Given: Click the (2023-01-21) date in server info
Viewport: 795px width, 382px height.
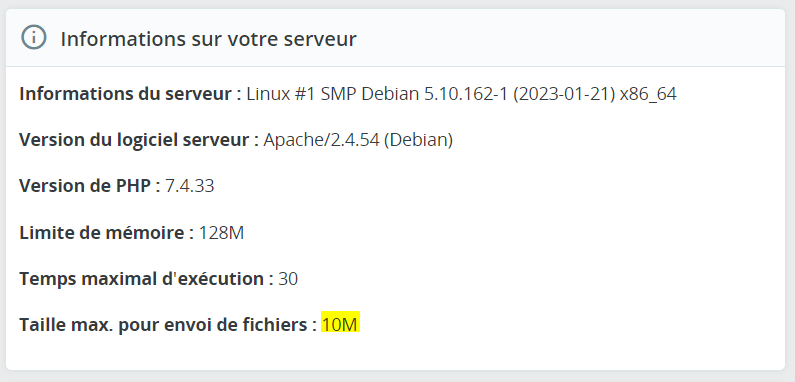Looking at the screenshot, I should pos(563,94).
